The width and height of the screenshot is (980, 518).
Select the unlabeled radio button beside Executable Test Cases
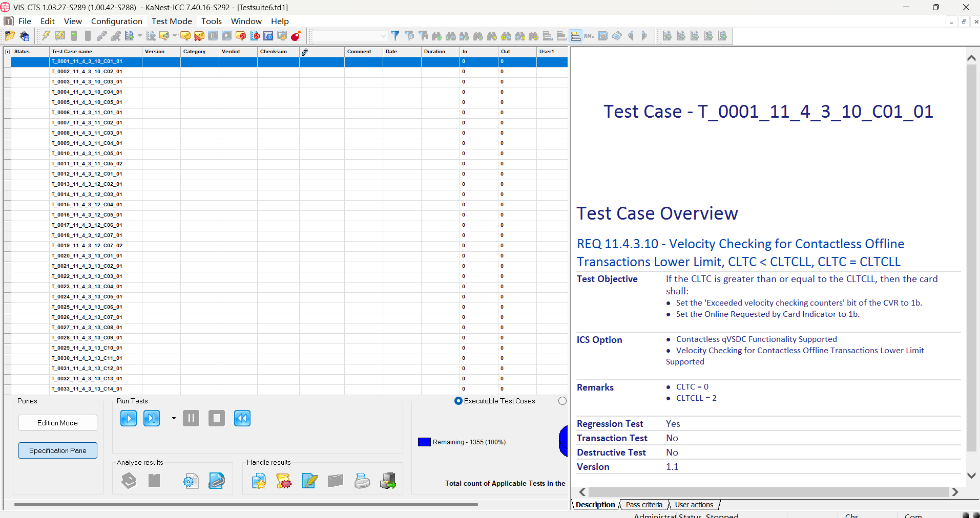(x=562, y=401)
